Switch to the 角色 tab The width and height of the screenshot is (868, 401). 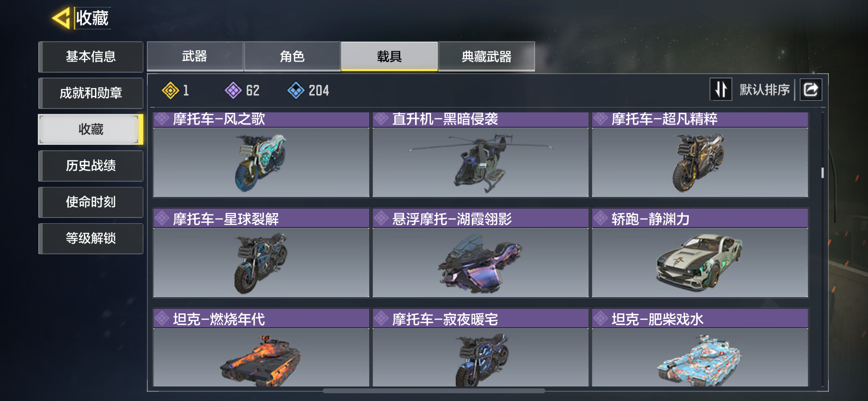(x=292, y=56)
